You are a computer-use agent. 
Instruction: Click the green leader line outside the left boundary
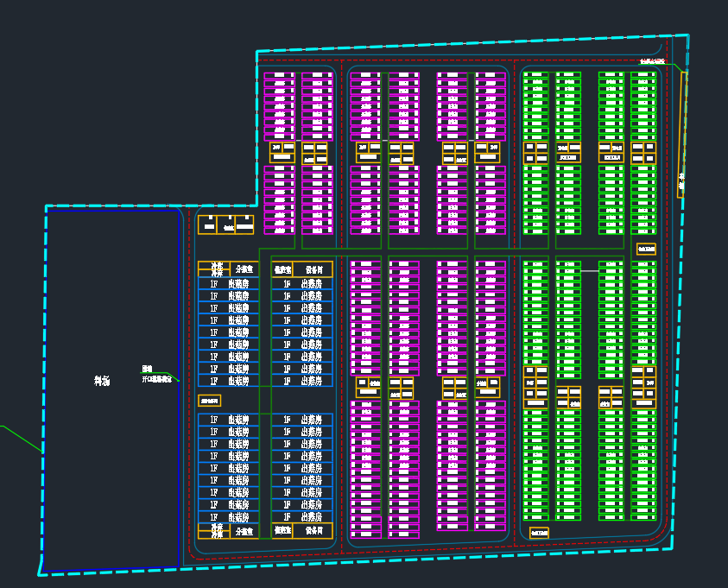pos(19,438)
